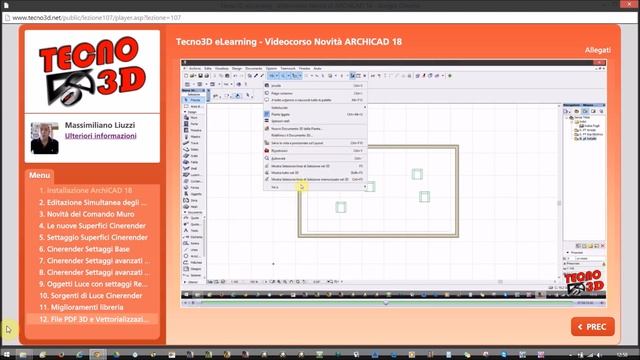Open lesson 11 Miglioramenti libreria
Image resolution: width=640 pixels, height=360 pixels.
(82, 307)
